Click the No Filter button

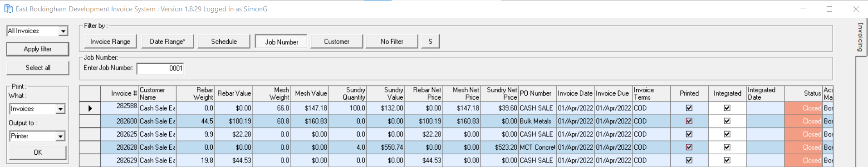point(392,41)
